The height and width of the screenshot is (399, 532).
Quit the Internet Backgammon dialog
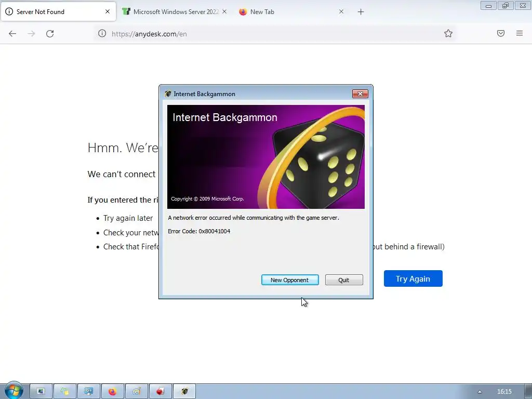[344, 280]
